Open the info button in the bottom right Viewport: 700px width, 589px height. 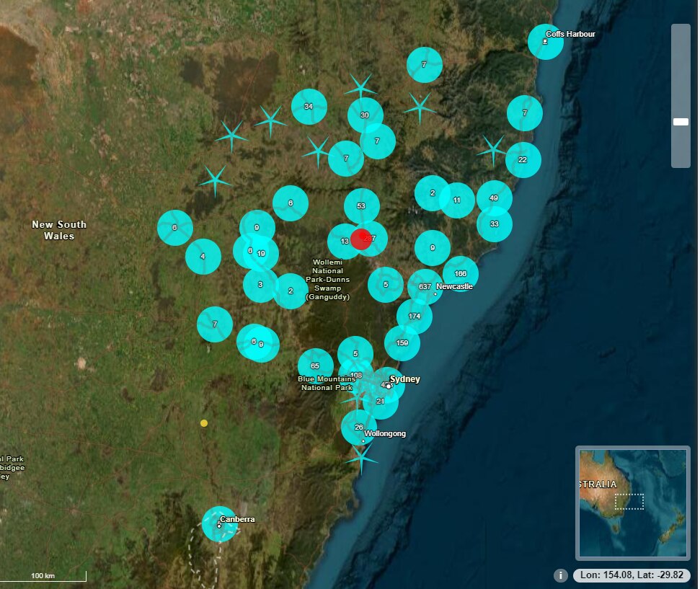[x=561, y=575]
